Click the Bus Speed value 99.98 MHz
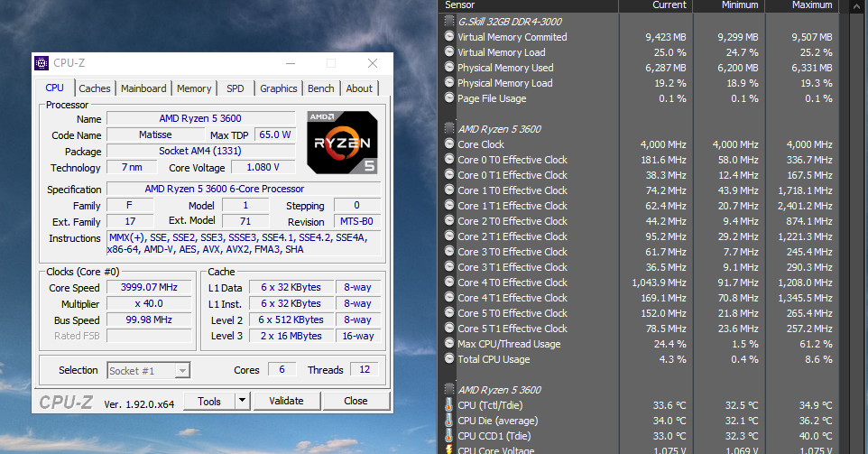This screenshot has width=868, height=454. (x=149, y=320)
